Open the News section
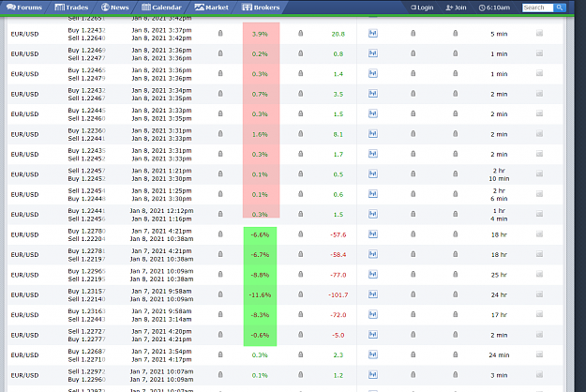586x392 pixels. tap(115, 8)
